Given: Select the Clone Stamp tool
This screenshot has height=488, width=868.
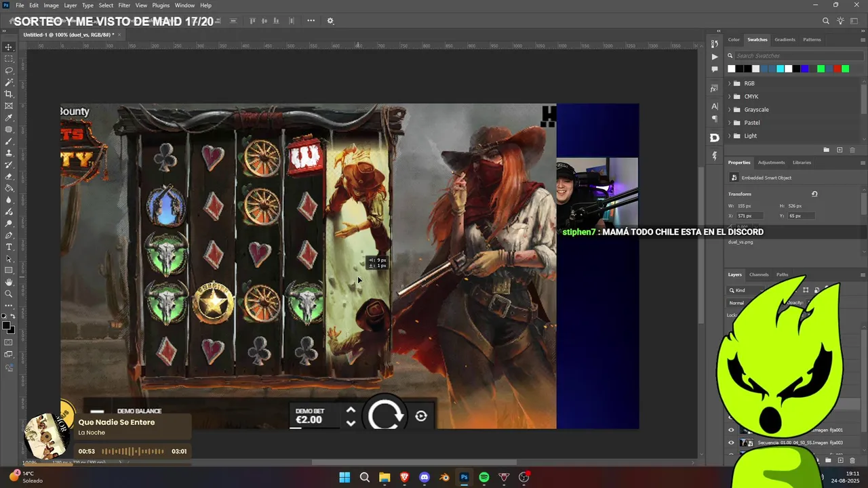Looking at the screenshot, I should tap(9, 152).
